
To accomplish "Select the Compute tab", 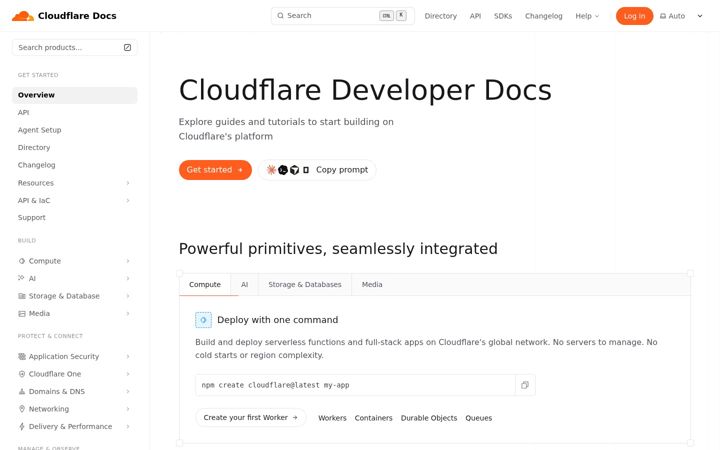I will [x=205, y=285].
